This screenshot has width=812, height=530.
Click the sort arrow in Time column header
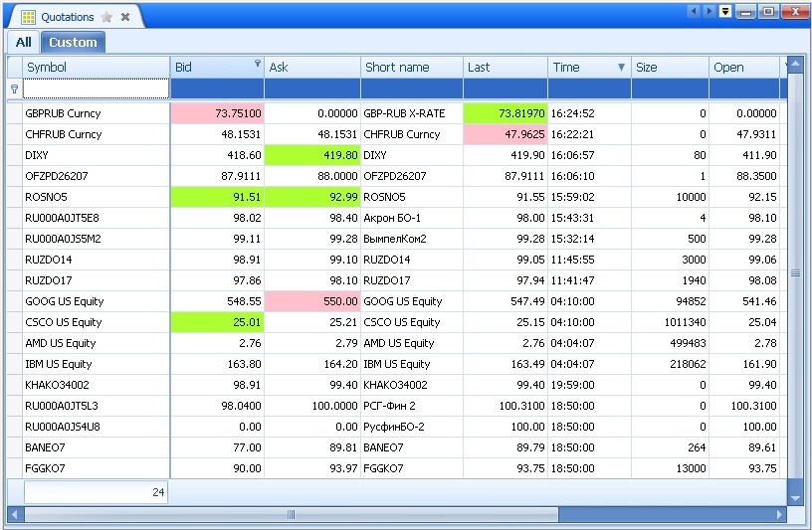622,68
